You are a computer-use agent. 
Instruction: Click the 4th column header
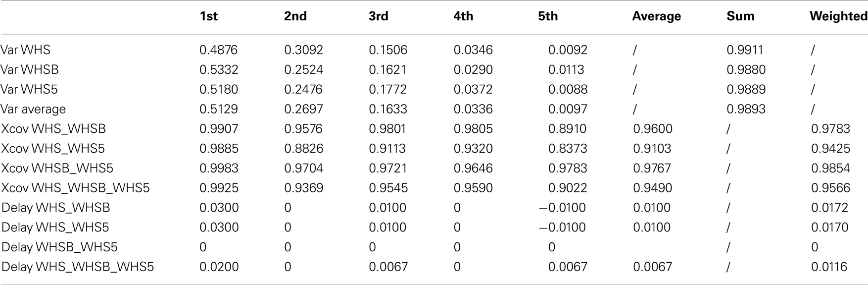click(x=463, y=16)
